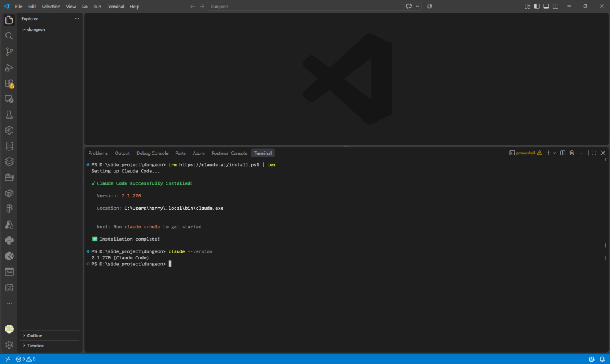610x364 pixels.
Task: Create a new terminal
Action: (548, 153)
